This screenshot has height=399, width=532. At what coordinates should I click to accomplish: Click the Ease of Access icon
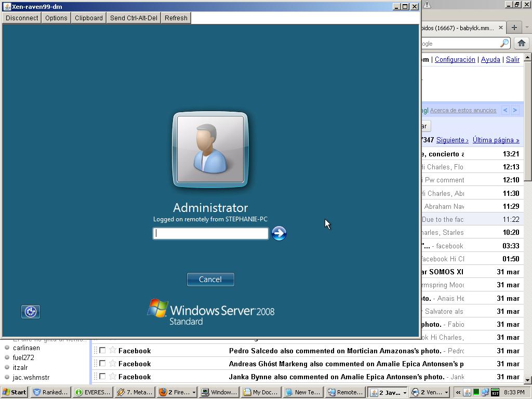[x=31, y=312]
